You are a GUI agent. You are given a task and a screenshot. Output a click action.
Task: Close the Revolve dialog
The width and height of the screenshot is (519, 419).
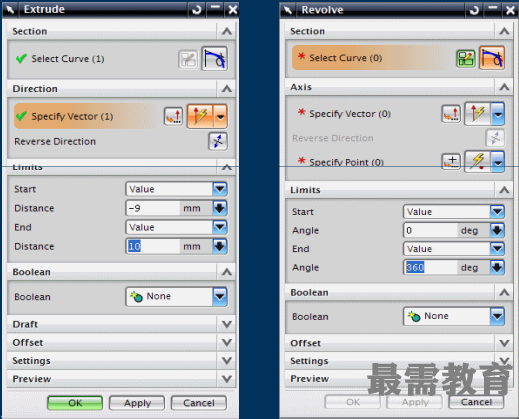pos(510,10)
